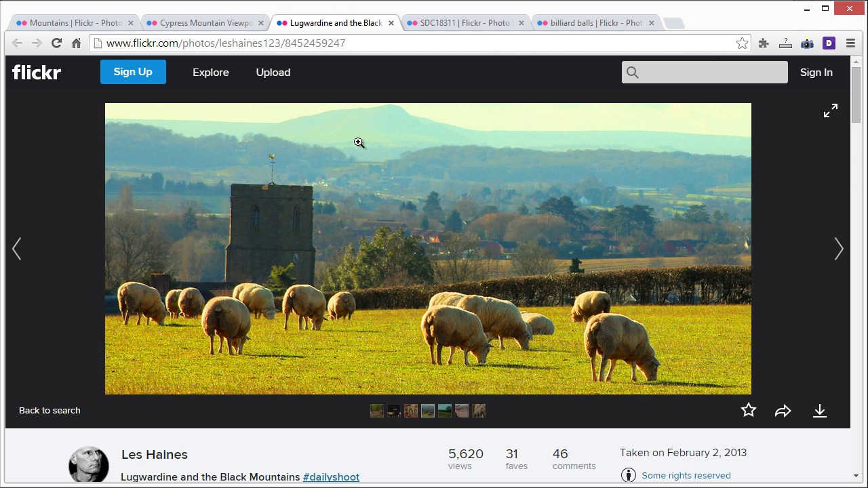Focus the Flickr search field
The height and width of the screenshot is (488, 868).
[705, 73]
